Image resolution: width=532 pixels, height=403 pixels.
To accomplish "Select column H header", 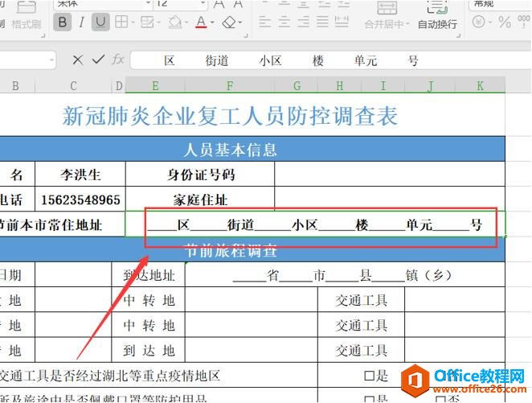I will click(340, 85).
